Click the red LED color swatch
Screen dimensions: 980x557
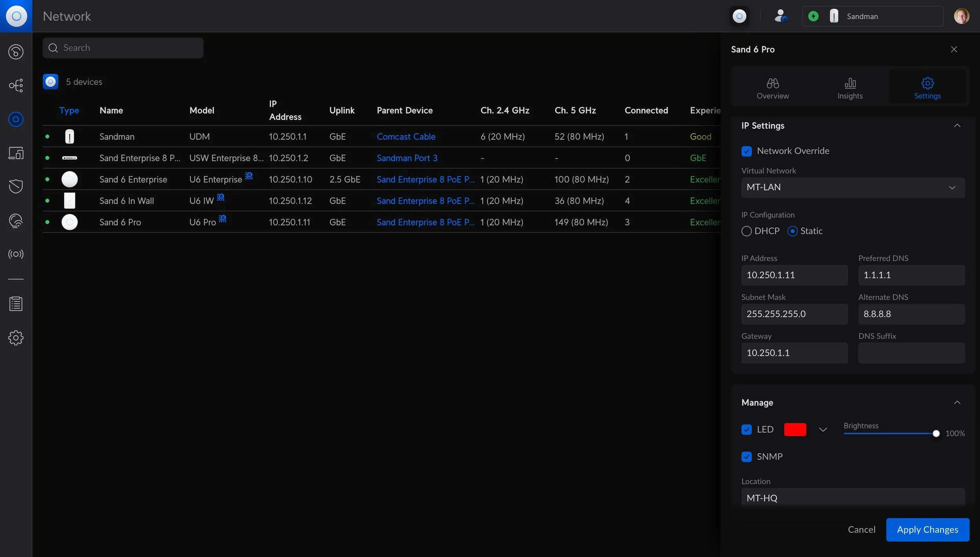point(795,430)
